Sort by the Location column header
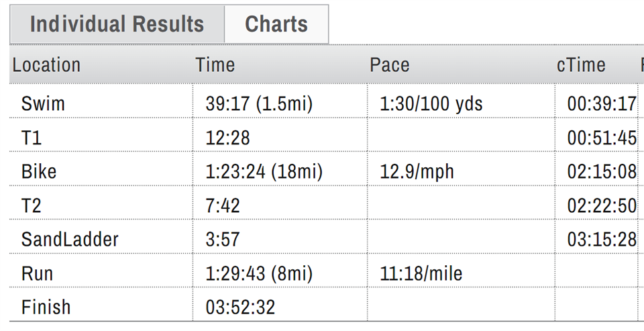The image size is (644, 331). (x=46, y=65)
